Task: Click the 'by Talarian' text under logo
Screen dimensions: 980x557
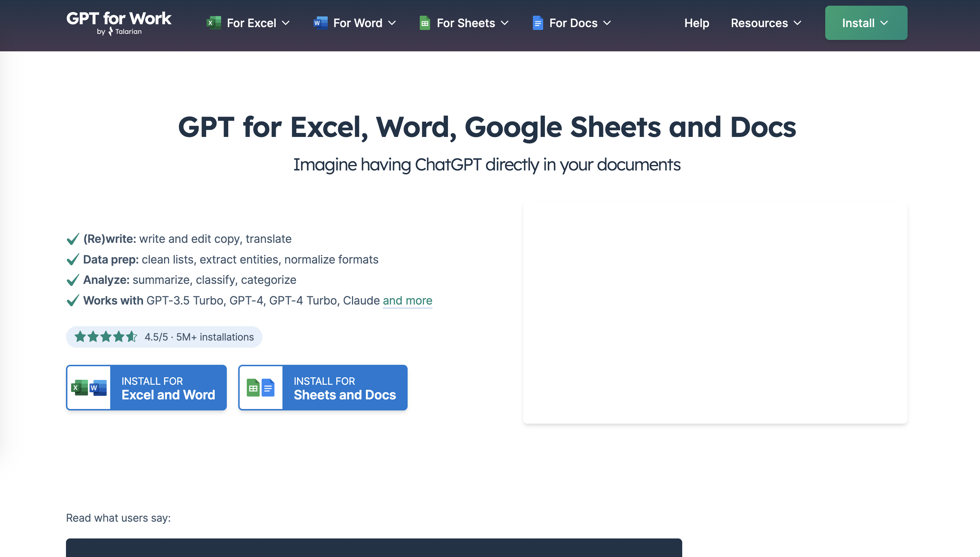Action: point(119,32)
